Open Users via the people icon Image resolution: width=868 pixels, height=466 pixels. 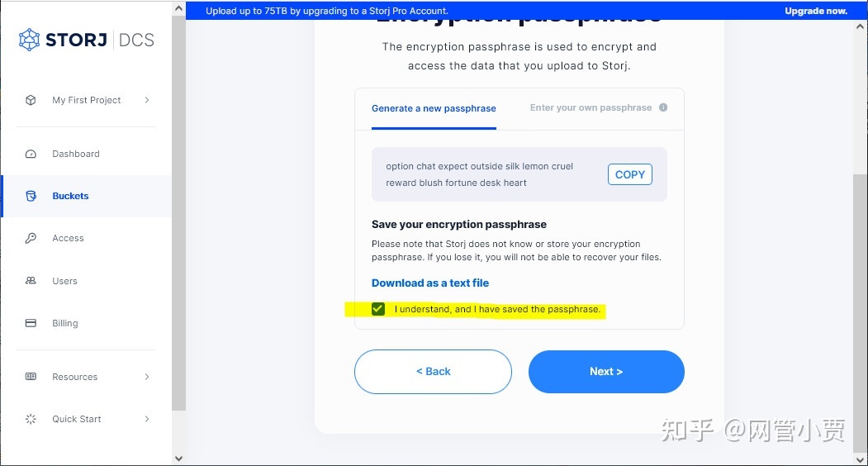pos(31,281)
